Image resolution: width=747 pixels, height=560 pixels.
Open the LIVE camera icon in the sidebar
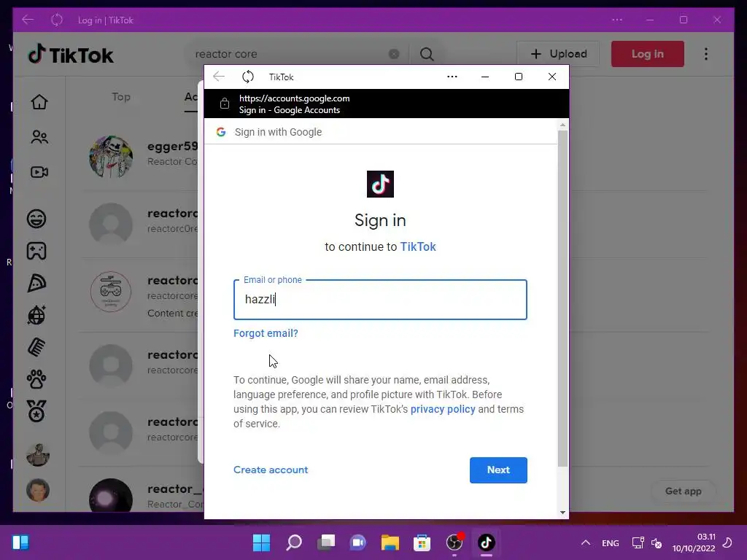tap(39, 172)
